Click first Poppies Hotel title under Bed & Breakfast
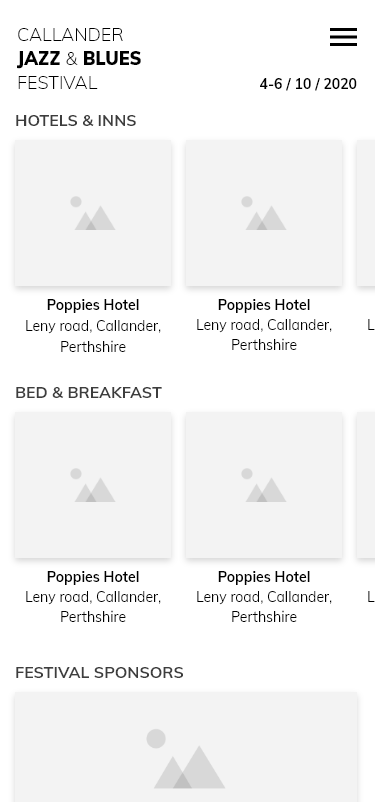The image size is (375, 802). coord(93,577)
